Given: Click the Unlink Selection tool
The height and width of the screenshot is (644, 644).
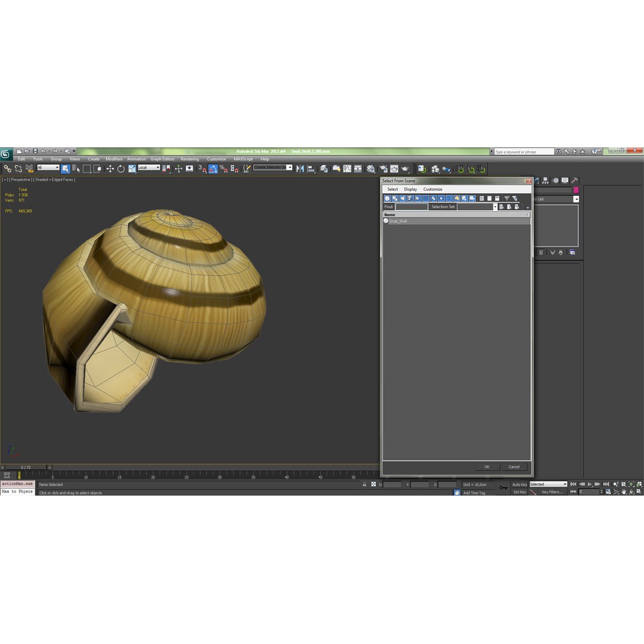Looking at the screenshot, I should (18, 168).
